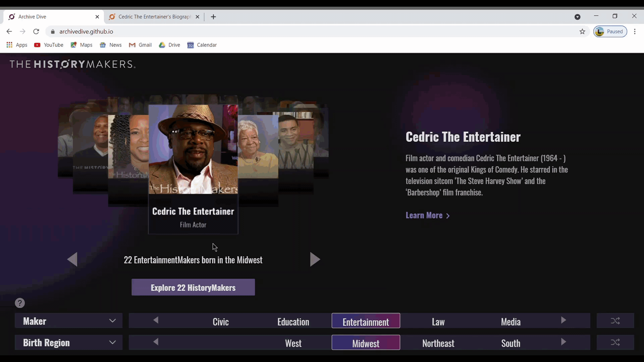The height and width of the screenshot is (362, 644).
Task: Click Explore 22 HistoryMakers button
Action: [193, 287]
